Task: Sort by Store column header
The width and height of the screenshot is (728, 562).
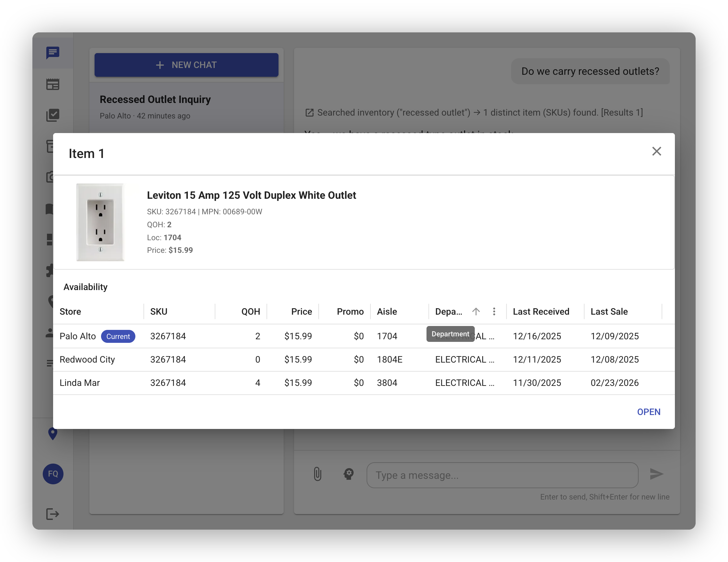Action: 70,311
